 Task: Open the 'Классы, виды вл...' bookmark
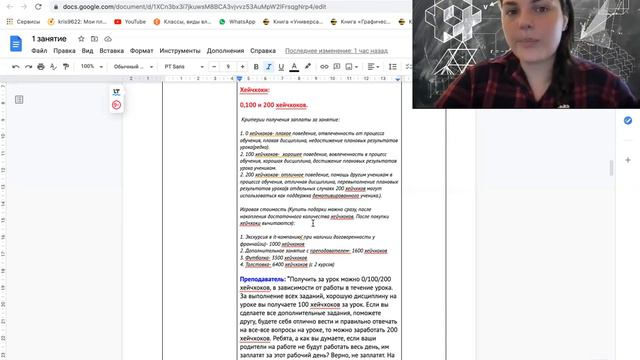click(182, 22)
